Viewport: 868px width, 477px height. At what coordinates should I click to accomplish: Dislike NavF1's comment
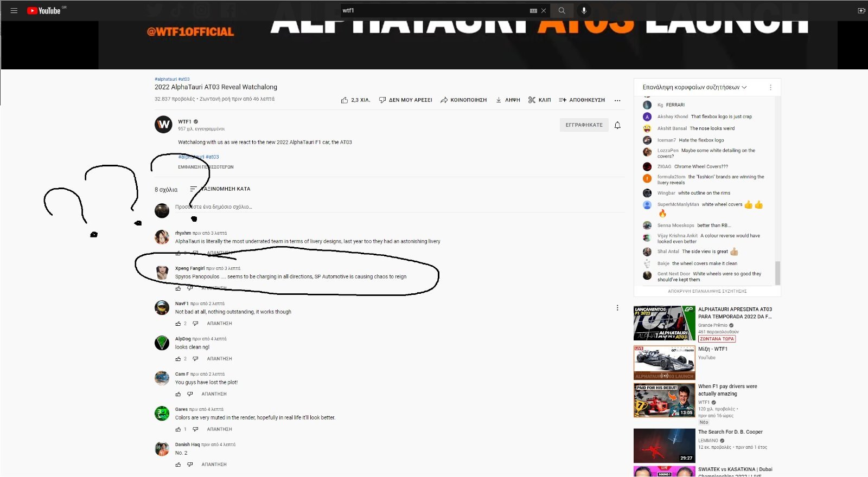(x=195, y=324)
